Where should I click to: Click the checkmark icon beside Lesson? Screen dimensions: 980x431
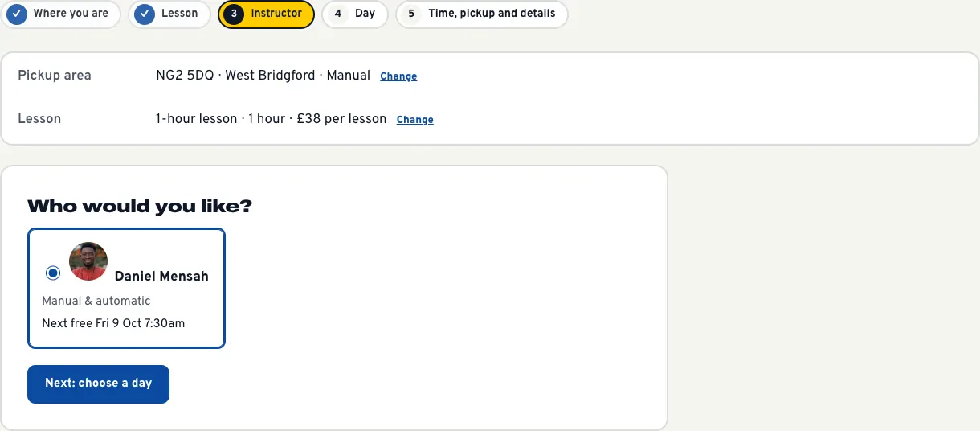[x=145, y=14]
